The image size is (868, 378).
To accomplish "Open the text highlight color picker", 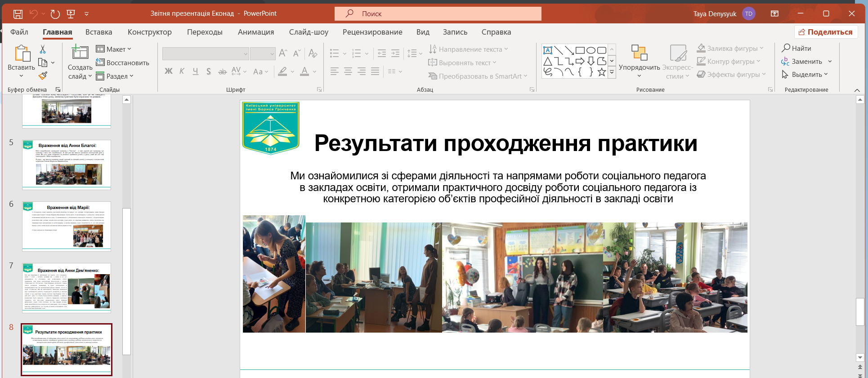I will pyautogui.click(x=292, y=71).
